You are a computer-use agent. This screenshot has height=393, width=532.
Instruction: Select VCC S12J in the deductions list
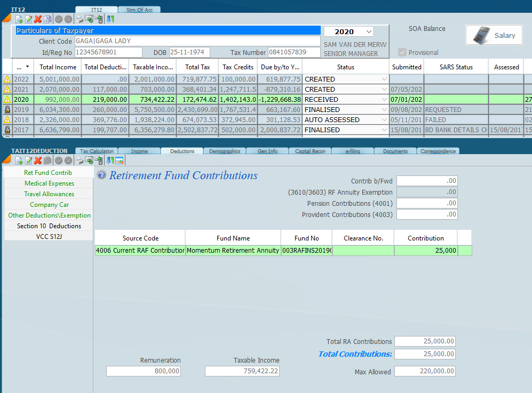click(x=49, y=236)
